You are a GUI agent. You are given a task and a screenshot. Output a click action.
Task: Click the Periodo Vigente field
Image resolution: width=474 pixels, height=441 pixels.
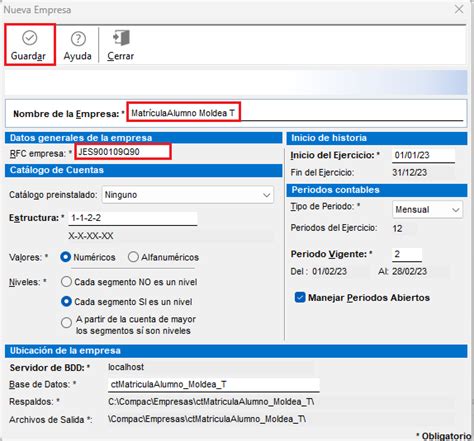[407, 254]
